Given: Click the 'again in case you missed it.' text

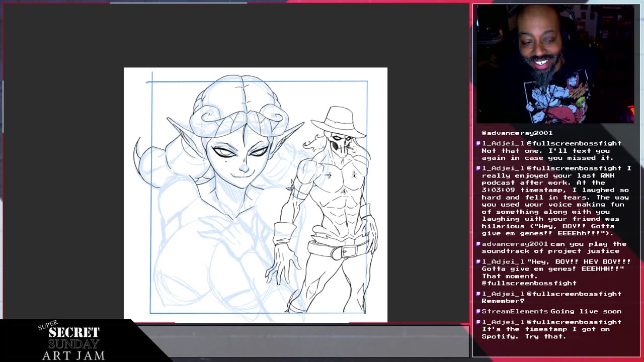Looking at the screenshot, I should click(547, 158).
